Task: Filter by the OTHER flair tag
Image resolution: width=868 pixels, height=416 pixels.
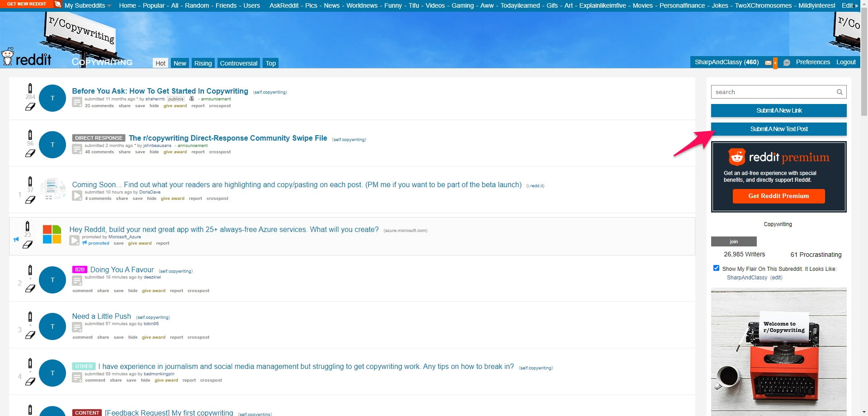Action: point(84,366)
